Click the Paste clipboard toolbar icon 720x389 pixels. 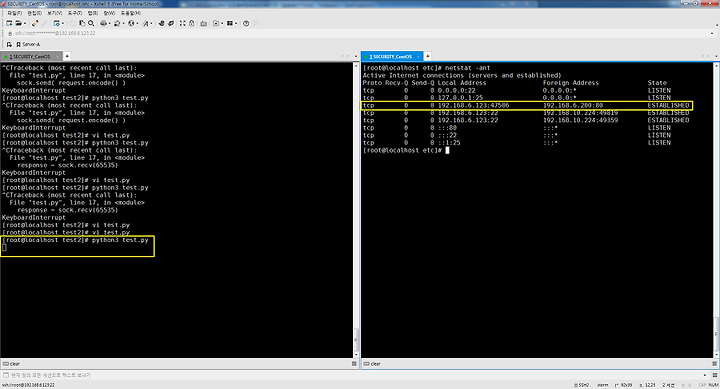pyautogui.click(x=82, y=23)
